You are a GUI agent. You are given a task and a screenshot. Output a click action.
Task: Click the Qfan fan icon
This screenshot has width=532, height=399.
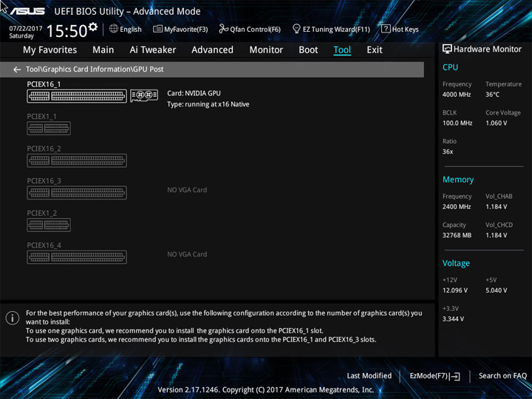point(223,29)
